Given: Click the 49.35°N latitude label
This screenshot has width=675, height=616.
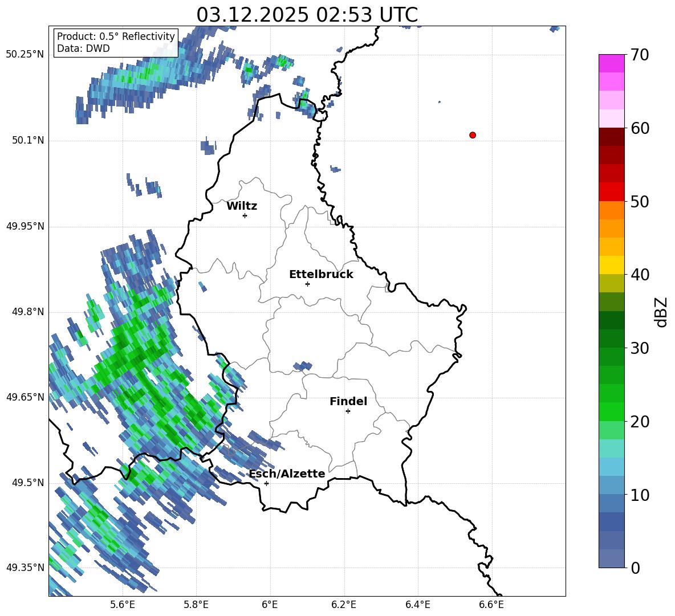Looking at the screenshot, I should [x=25, y=568].
